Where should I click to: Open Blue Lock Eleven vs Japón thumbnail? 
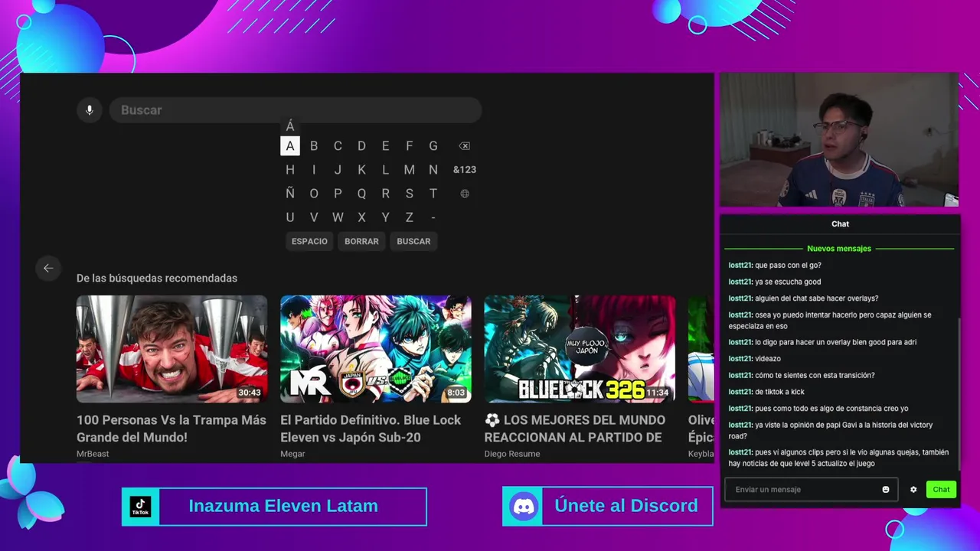pyautogui.click(x=376, y=349)
